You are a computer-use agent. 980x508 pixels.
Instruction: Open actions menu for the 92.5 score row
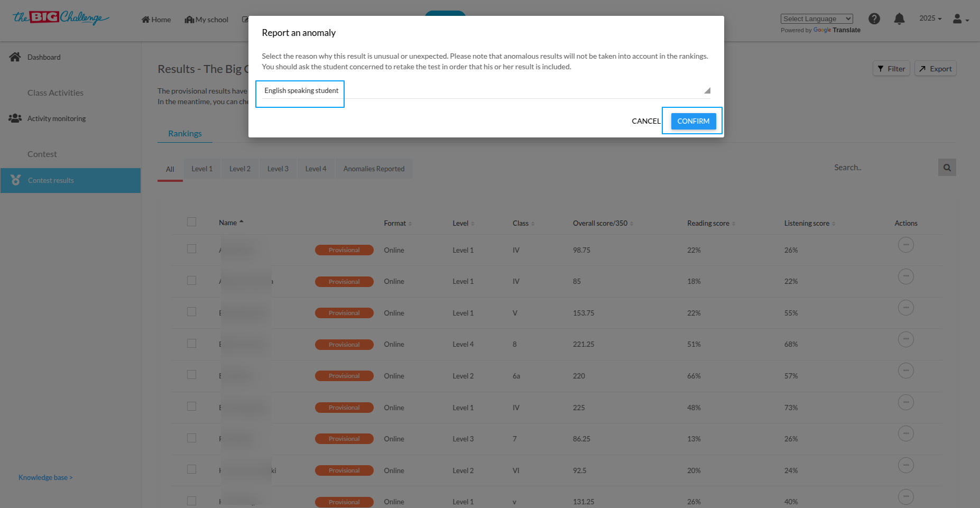tap(906, 465)
